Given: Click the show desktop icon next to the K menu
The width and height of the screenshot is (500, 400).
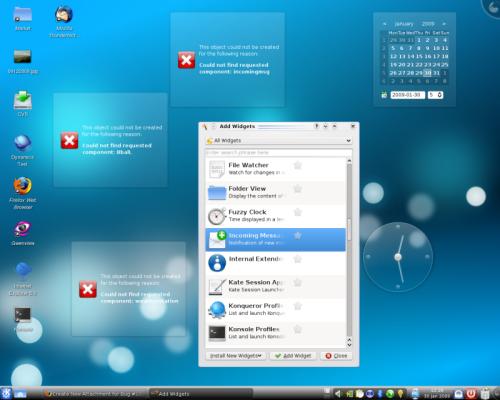Looking at the screenshot, I should point(20,394).
